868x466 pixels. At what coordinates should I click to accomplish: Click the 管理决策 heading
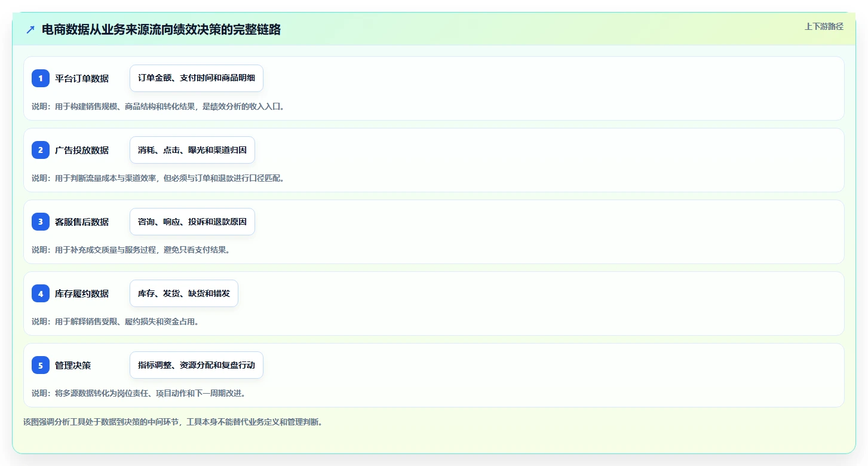[73, 365]
